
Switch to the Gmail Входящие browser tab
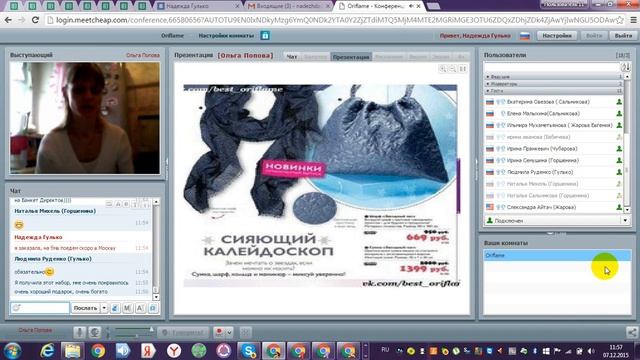coord(290,6)
